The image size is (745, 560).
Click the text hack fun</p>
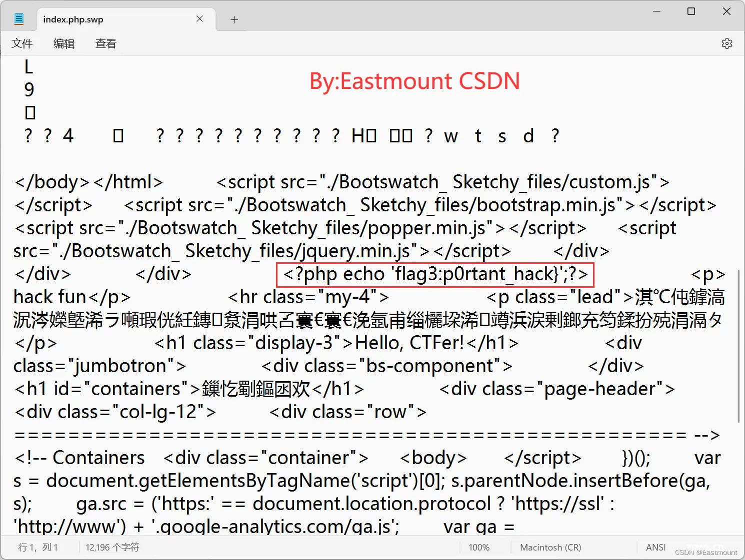click(x=72, y=297)
